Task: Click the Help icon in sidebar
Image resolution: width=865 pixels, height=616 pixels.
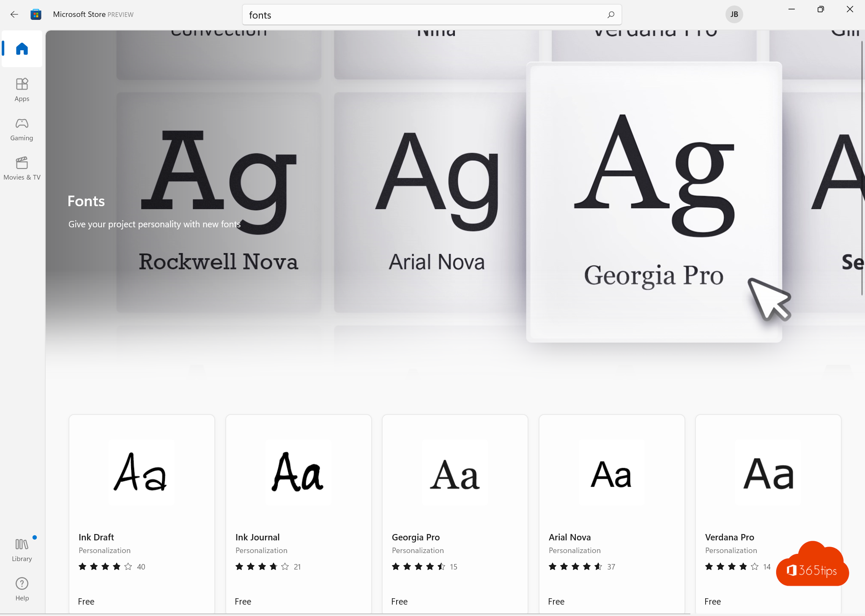Action: [22, 585]
